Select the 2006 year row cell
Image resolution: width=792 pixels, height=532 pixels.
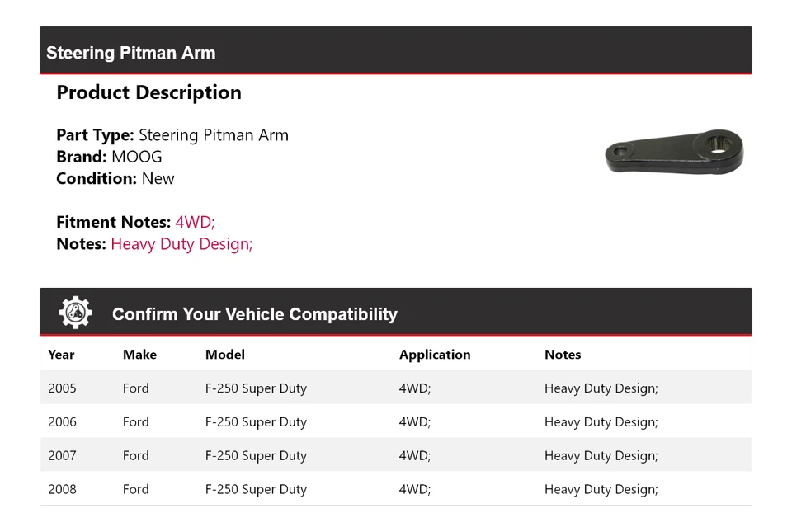tap(62, 422)
